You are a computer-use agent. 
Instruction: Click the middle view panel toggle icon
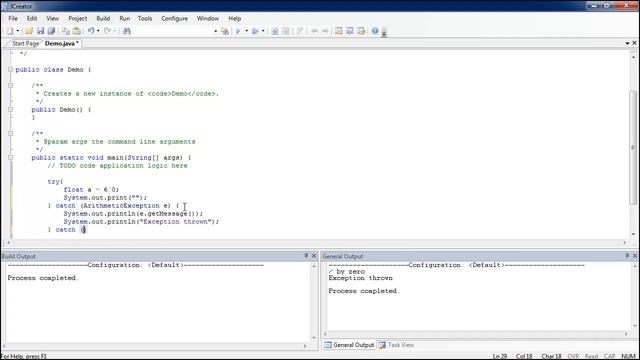[350, 31]
